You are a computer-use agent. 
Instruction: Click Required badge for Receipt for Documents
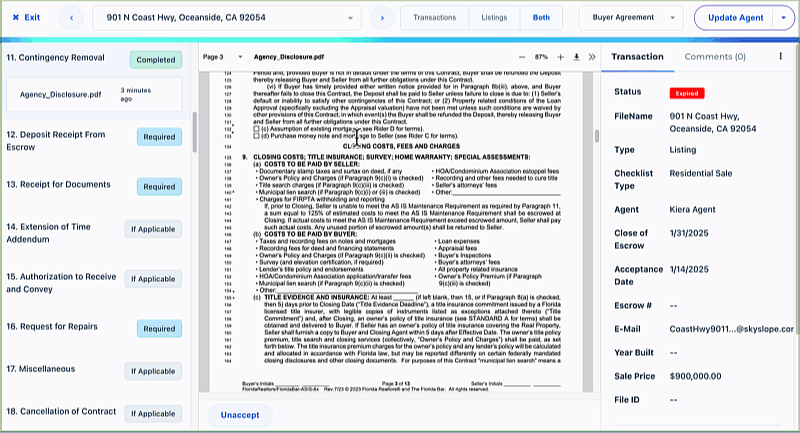159,187
